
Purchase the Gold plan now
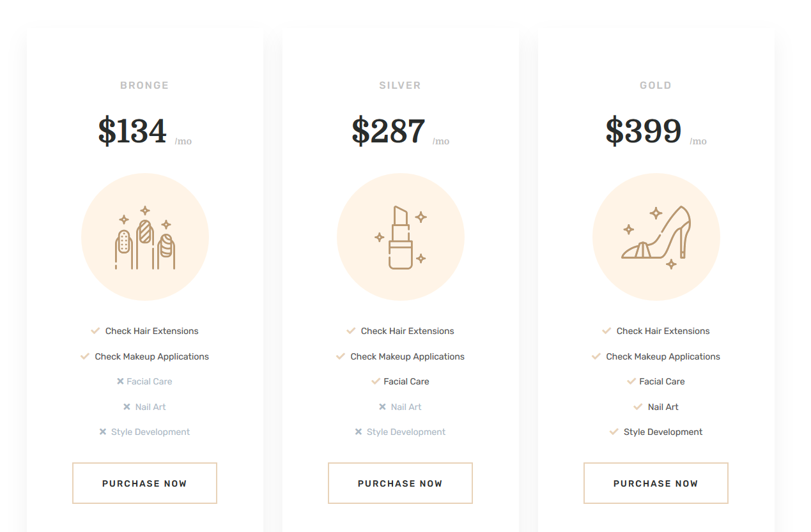coord(656,483)
